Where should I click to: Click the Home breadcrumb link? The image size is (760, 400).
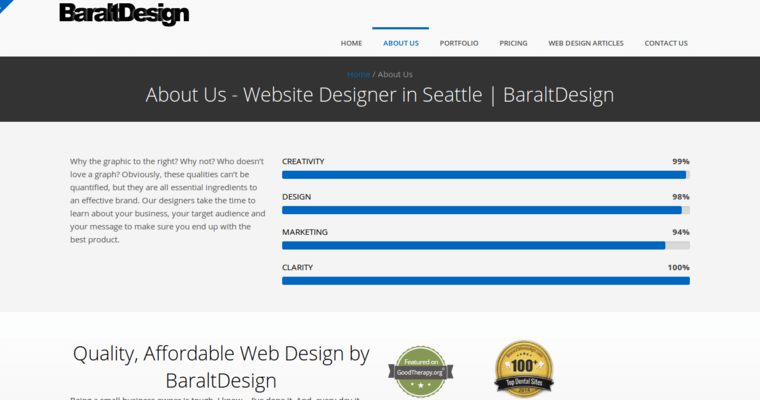click(x=357, y=74)
